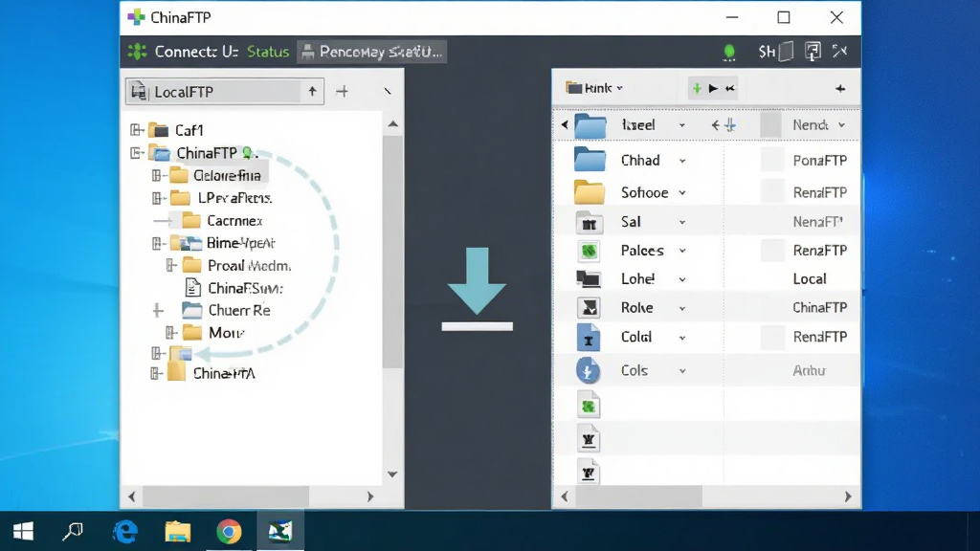Launch Google Chrome from the taskbar
The image size is (980, 551).
[229, 532]
